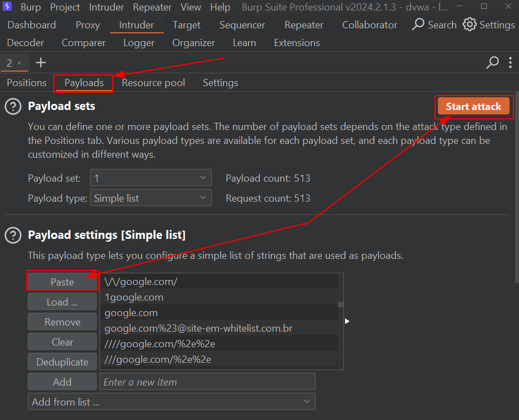The width and height of the screenshot is (519, 420).
Task: Click the Intruder tab search magnifier icon
Action: coord(492,63)
